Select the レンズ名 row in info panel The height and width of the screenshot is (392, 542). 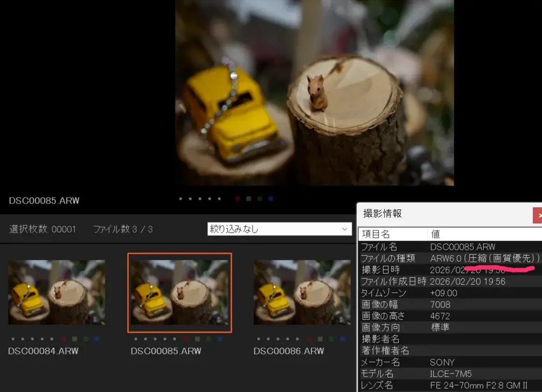pos(450,385)
